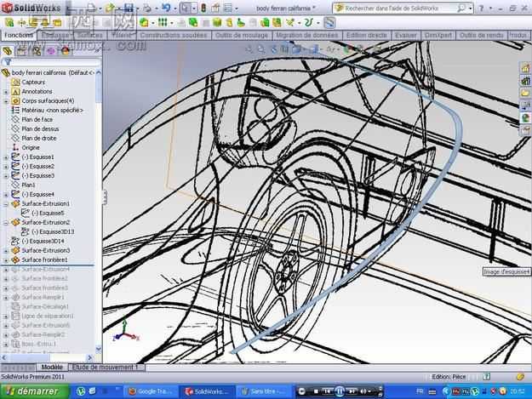Click the Windows démarrer start button
This screenshot has height=399, width=532.
click(x=35, y=391)
